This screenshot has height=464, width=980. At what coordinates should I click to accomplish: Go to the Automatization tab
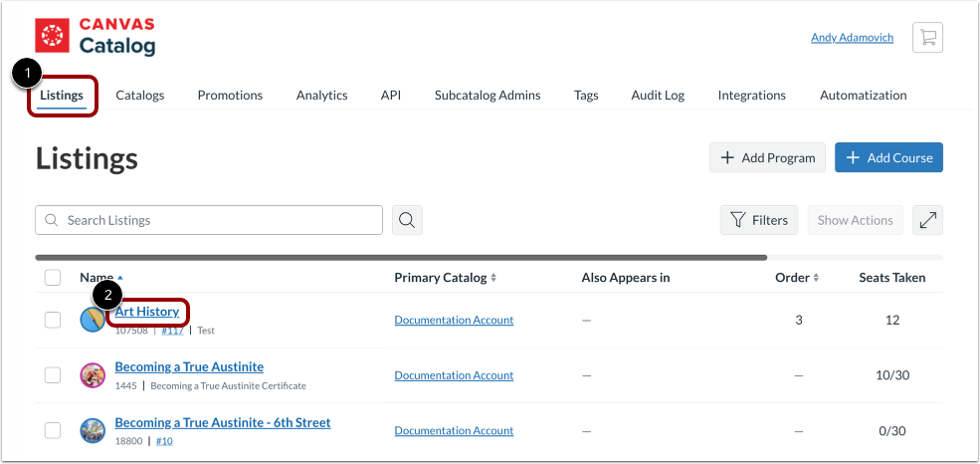pos(864,95)
